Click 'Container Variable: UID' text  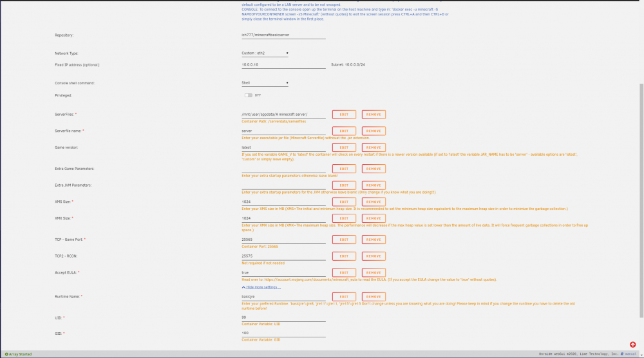pyautogui.click(x=261, y=325)
